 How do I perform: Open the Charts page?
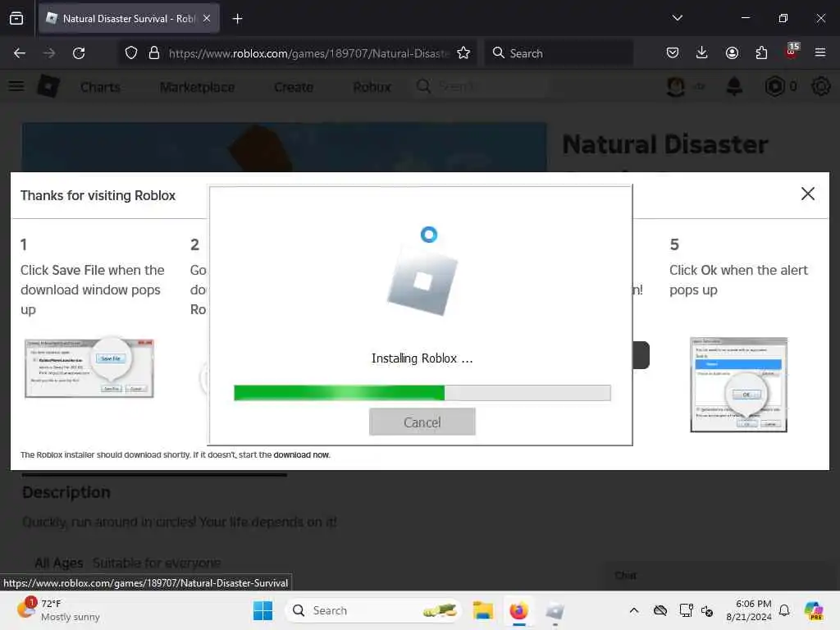coord(100,87)
